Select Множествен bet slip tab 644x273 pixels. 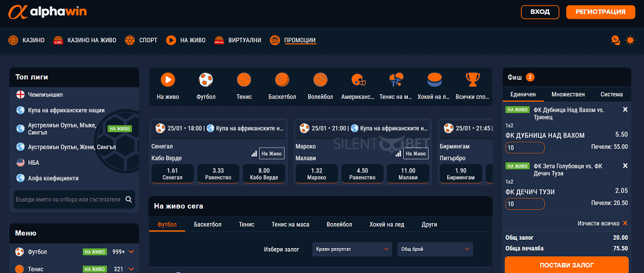point(568,94)
